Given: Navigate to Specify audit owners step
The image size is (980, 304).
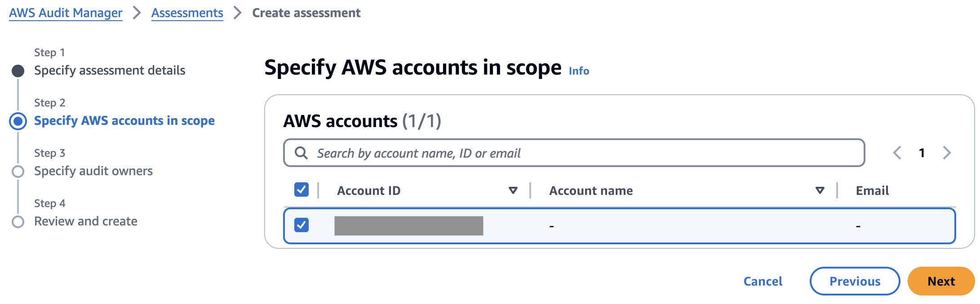Looking at the screenshot, I should 93,171.
